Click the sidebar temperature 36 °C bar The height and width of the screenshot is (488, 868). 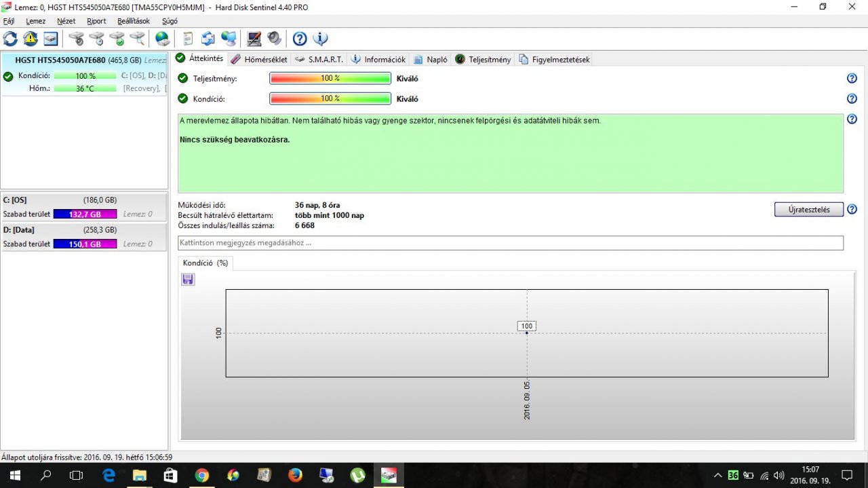pos(85,88)
